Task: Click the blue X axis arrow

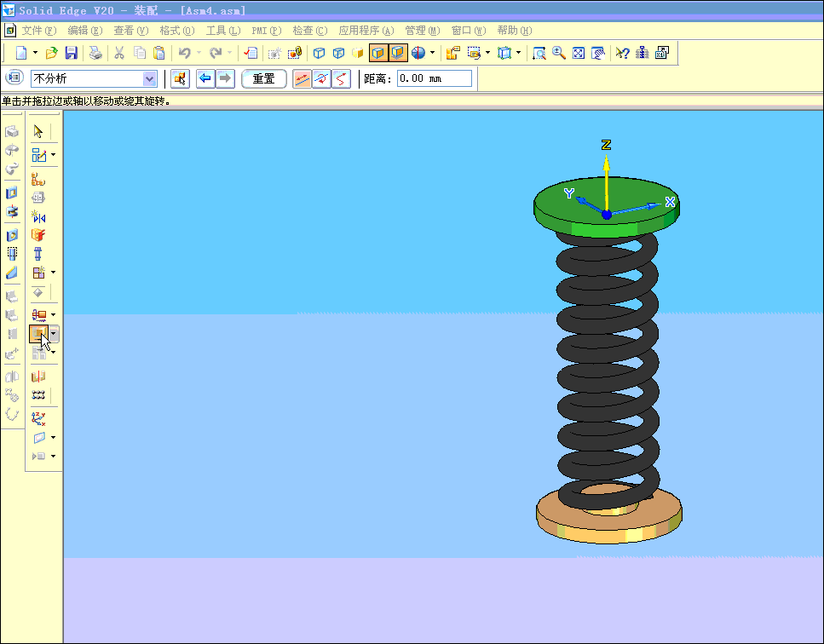Action: coord(637,208)
